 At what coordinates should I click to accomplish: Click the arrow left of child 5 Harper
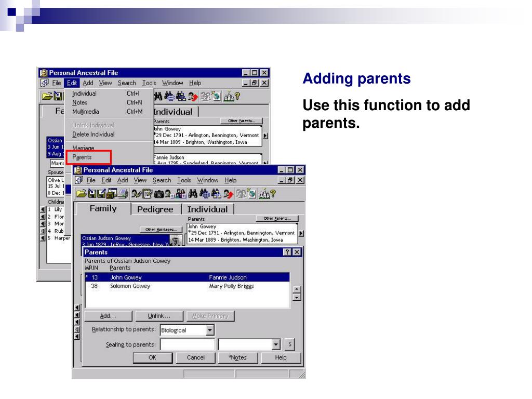43,238
